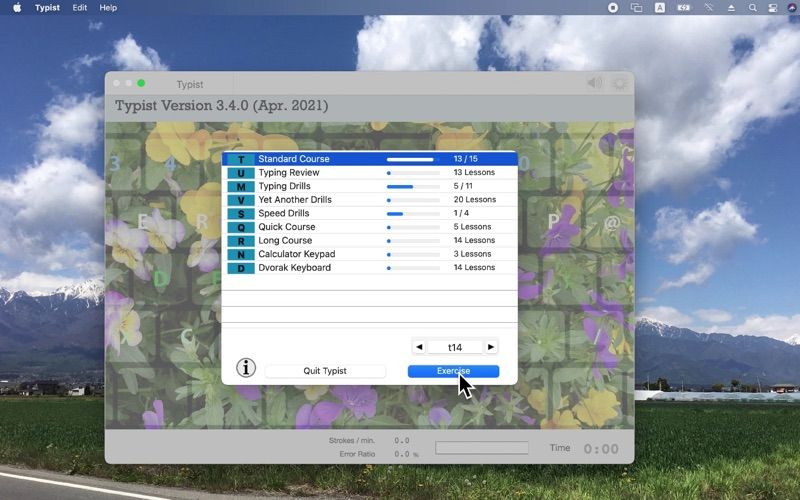Screen dimensions: 800x500
Task: Click the S key icon
Action: click(x=241, y=214)
